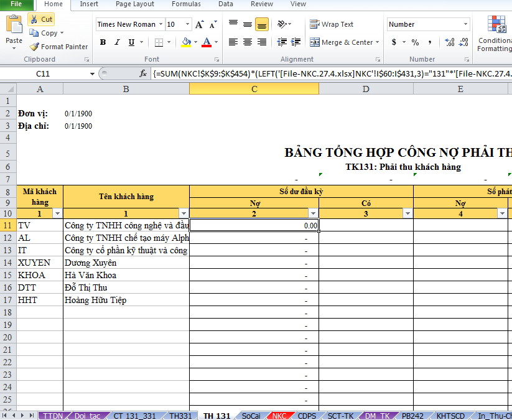Image resolution: width=512 pixels, height=420 pixels.
Task: Align text to top
Action: coord(233,24)
